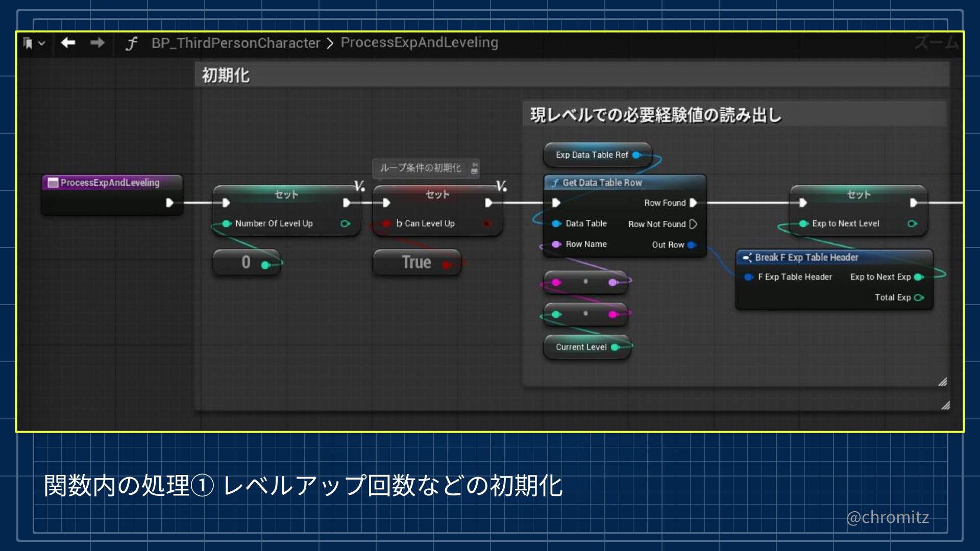This screenshot has height=551, width=980.
Task: Click the function icon in breadcrumb bar
Action: pyautogui.click(x=131, y=43)
